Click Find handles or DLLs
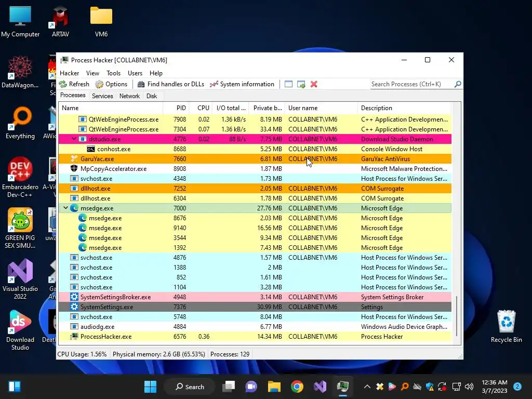The height and width of the screenshot is (399, 532). pyautogui.click(x=171, y=84)
